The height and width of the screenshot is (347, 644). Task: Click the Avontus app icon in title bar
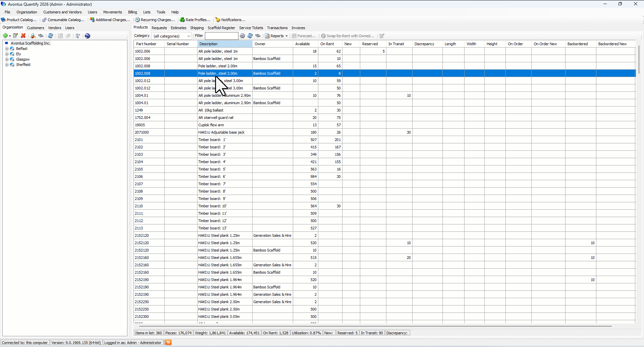(x=4, y=4)
